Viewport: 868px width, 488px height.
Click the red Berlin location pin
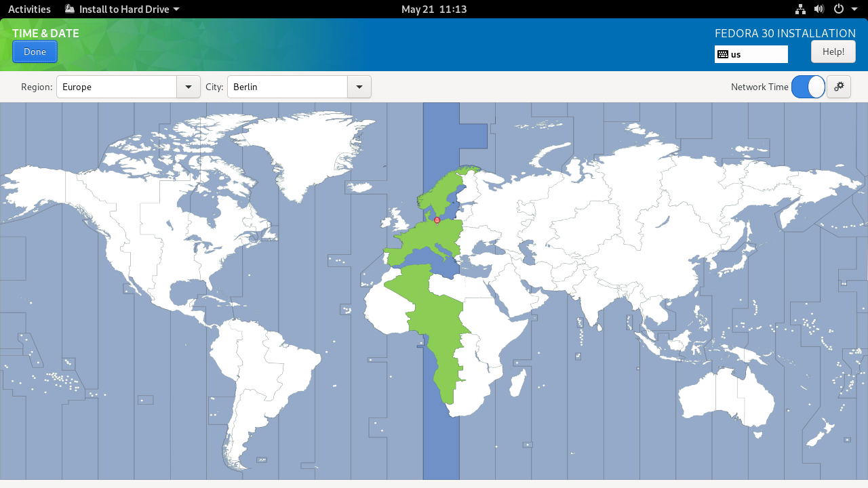tap(437, 220)
